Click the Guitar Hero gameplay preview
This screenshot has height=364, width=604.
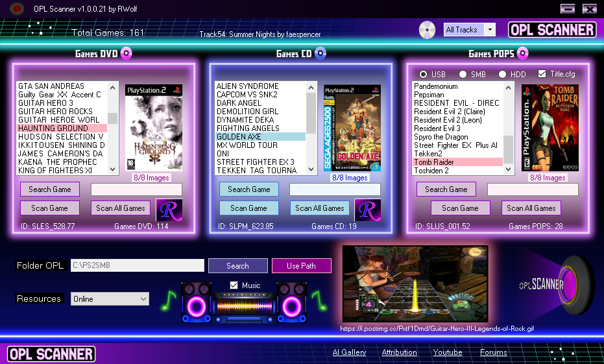click(415, 284)
